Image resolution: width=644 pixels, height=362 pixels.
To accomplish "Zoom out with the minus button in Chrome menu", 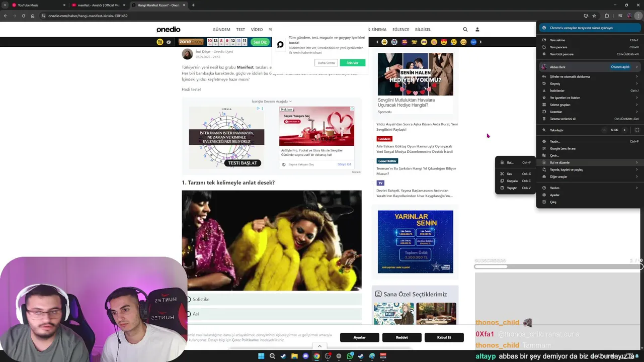I will [604, 130].
